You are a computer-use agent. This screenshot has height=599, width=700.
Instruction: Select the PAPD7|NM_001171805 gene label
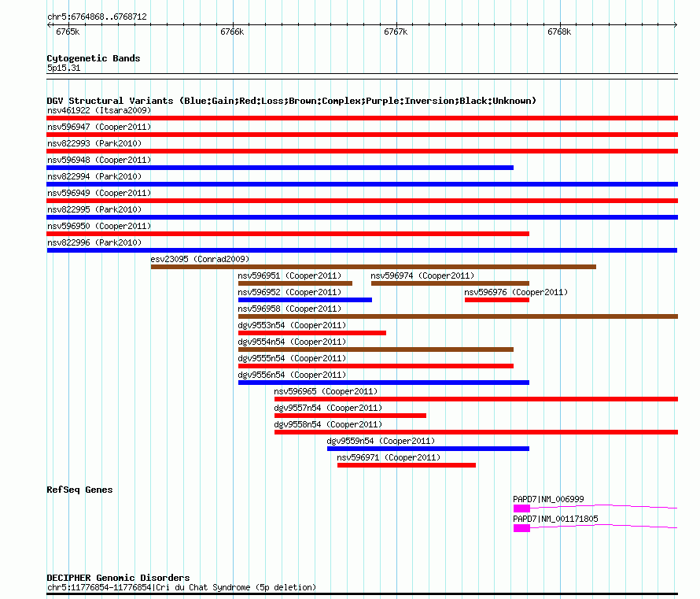(x=555, y=519)
